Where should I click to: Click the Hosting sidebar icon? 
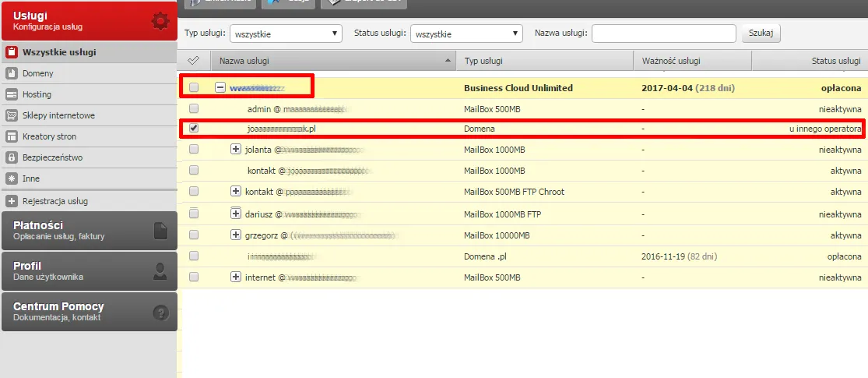(12, 94)
